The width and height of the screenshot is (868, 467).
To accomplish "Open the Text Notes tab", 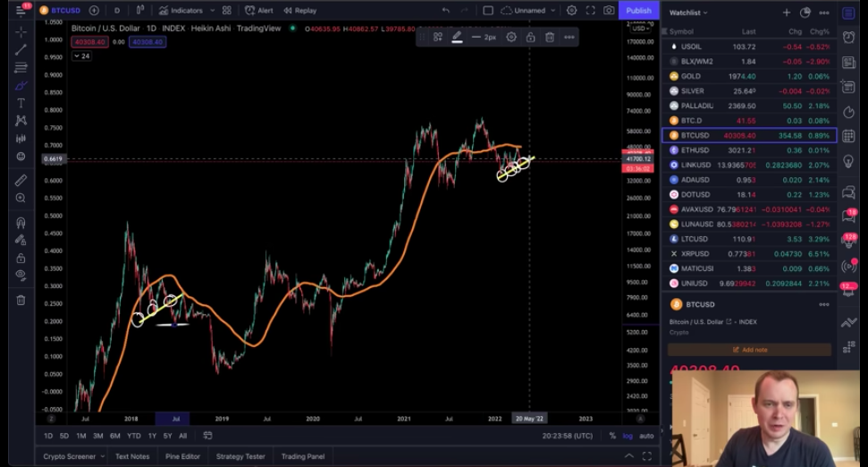I will pos(132,456).
